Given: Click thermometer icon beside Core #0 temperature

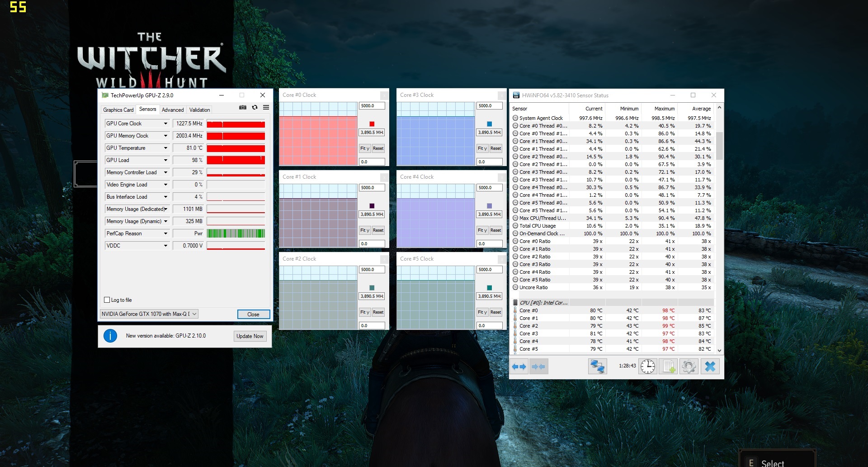Looking at the screenshot, I should 515,310.
